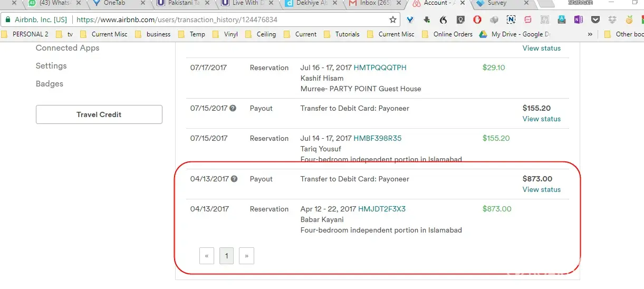Open the Dragon flame extension icon
The height and width of the screenshot is (289, 644).
click(444, 20)
